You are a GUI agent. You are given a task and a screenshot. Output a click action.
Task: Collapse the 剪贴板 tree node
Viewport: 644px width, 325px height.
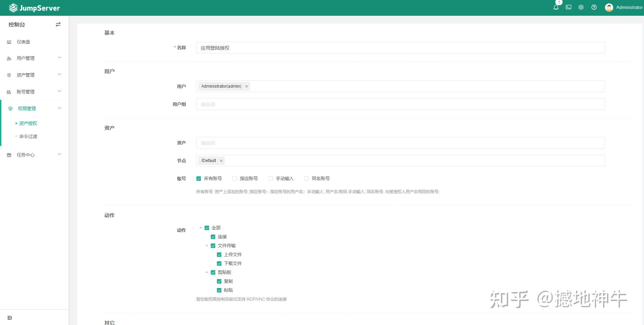click(x=207, y=272)
